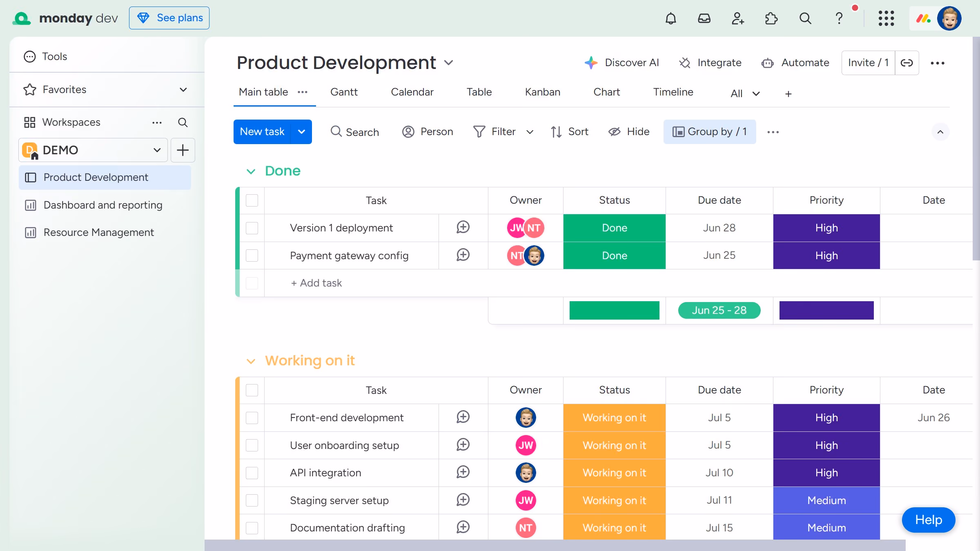This screenshot has width=980, height=551.
Task: Click Working on it status for Documentation drafting
Action: coord(614,528)
